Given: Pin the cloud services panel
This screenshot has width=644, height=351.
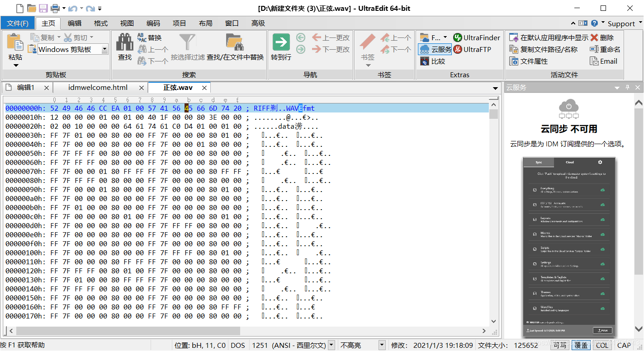Looking at the screenshot, I should point(627,88).
